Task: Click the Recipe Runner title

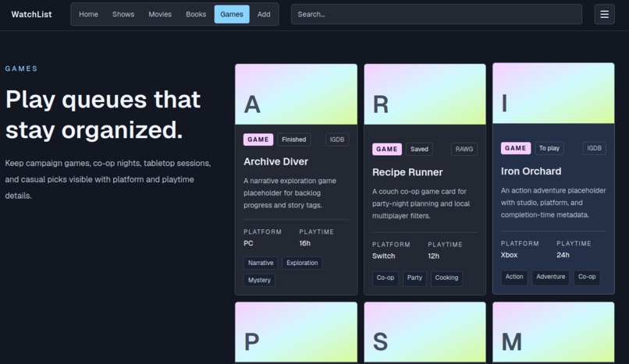Action: (407, 172)
